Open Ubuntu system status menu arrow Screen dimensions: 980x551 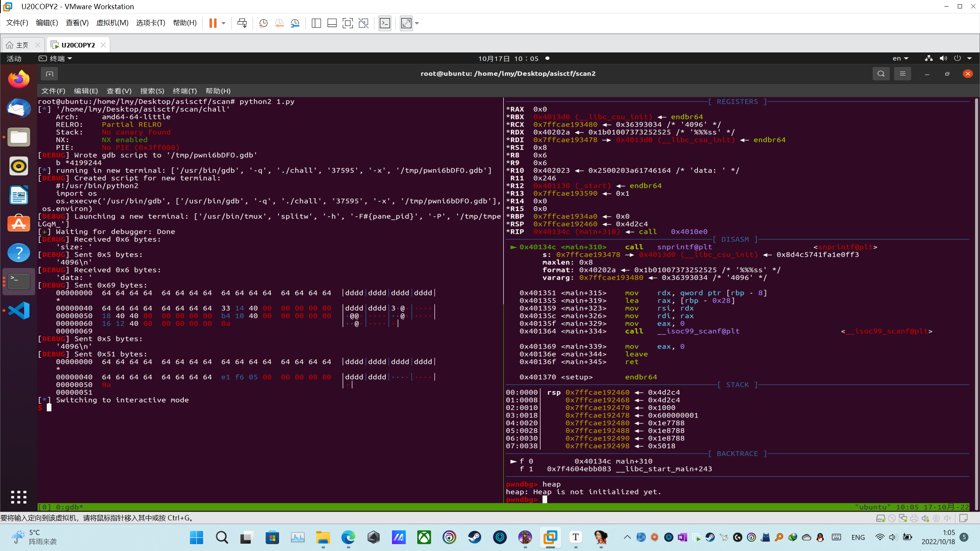pos(969,59)
